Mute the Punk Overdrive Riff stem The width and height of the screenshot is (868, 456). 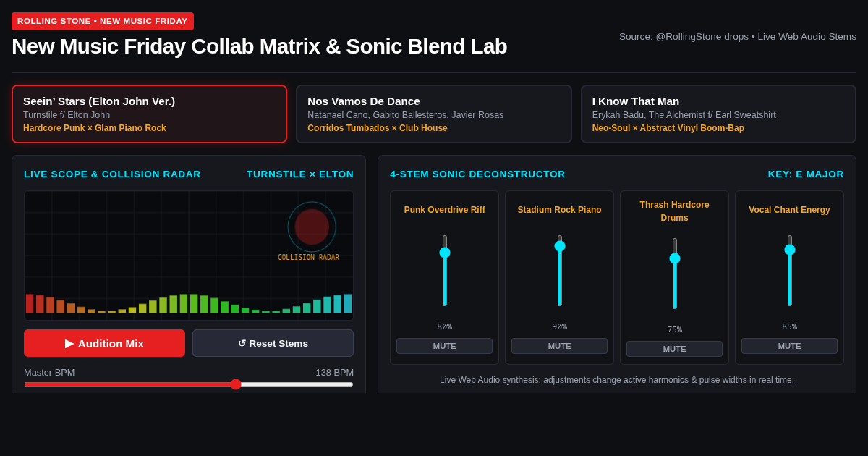(444, 346)
